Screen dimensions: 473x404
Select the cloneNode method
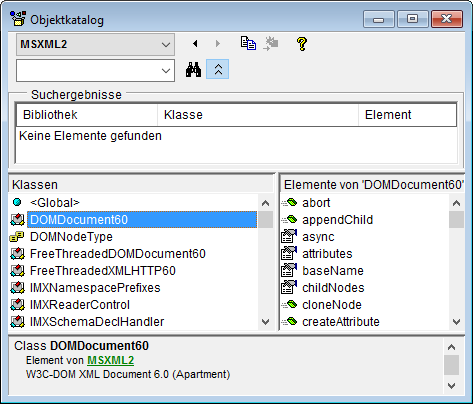332,305
